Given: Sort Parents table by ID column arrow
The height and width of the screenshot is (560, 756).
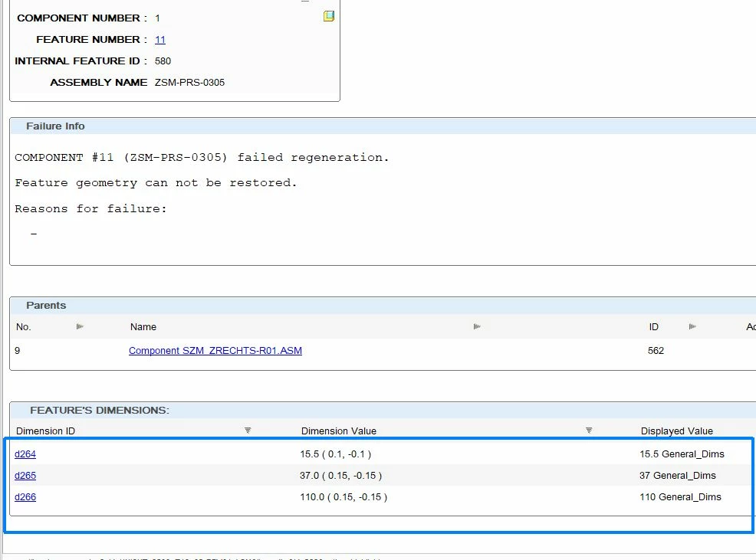Looking at the screenshot, I should [692, 327].
